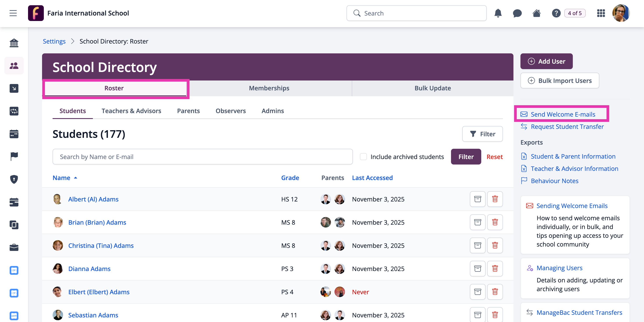Apply the purple Filter button
The height and width of the screenshot is (322, 644).
(x=466, y=156)
